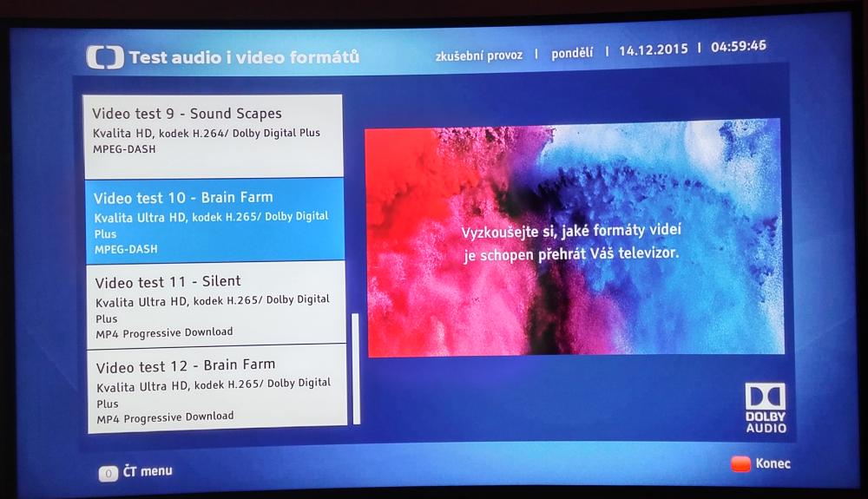Select Video test 9 - Sound Scapes
Image resolution: width=868 pixels, height=499 pixels.
coord(214,136)
